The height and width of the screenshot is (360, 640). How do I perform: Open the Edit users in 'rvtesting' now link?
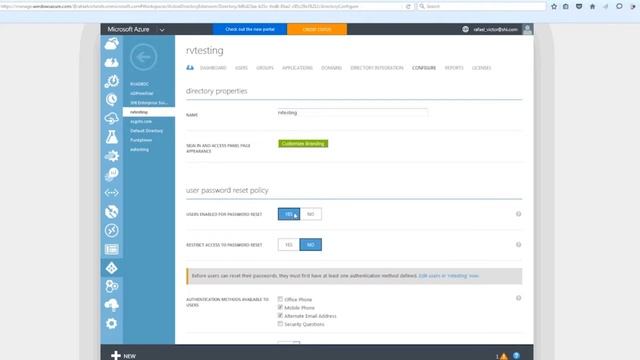(449, 276)
